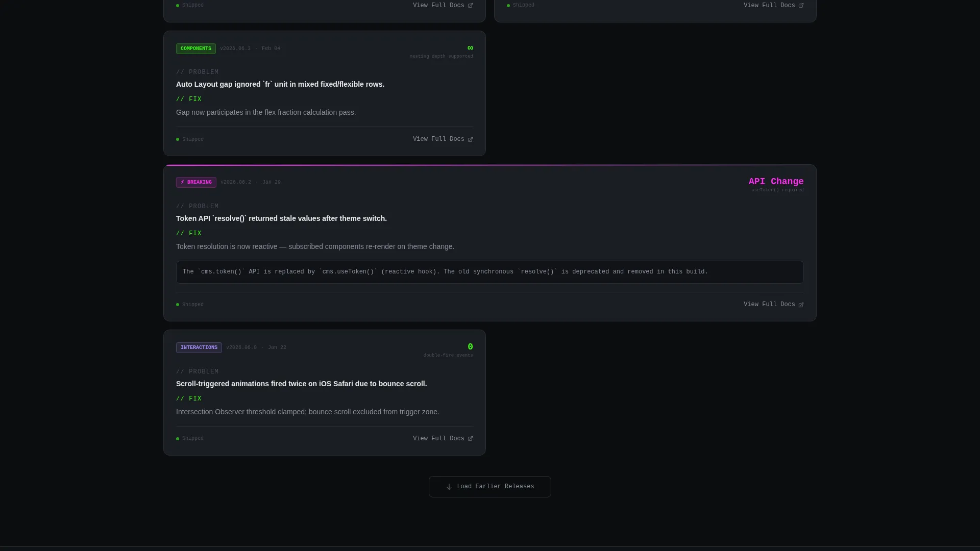Open View Full Docs for Token API change
Viewport: 980px width, 551px height.
(x=773, y=305)
